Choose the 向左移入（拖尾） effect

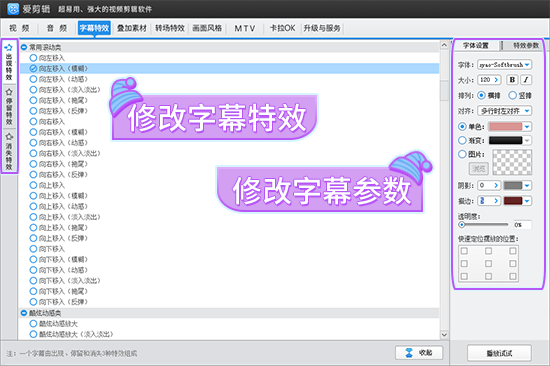pyautogui.click(x=59, y=100)
